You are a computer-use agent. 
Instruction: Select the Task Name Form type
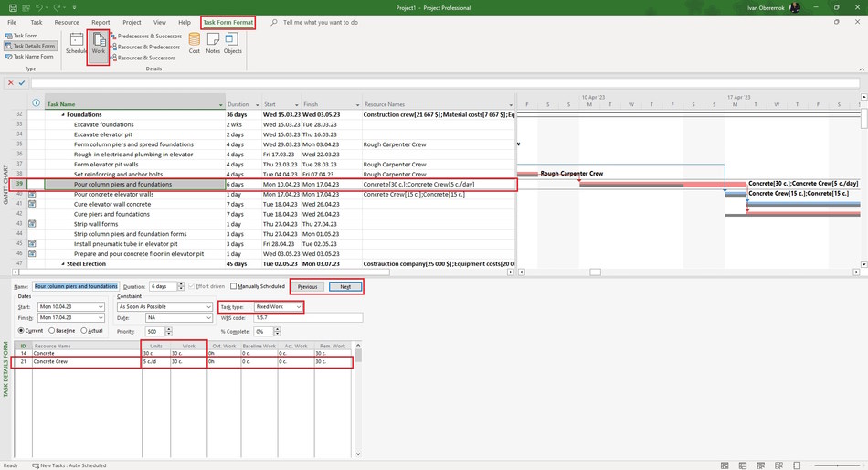[29, 57]
